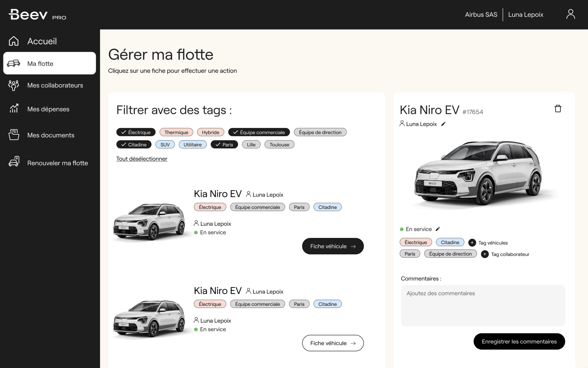This screenshot has width=588, height=368.
Task: Enable the Utilitaire filter tag
Action: point(193,145)
